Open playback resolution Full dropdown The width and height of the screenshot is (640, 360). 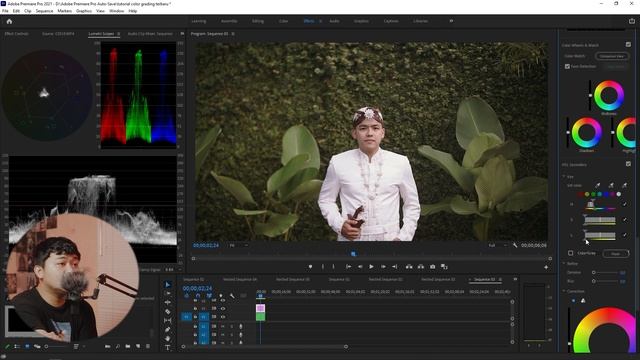point(498,245)
